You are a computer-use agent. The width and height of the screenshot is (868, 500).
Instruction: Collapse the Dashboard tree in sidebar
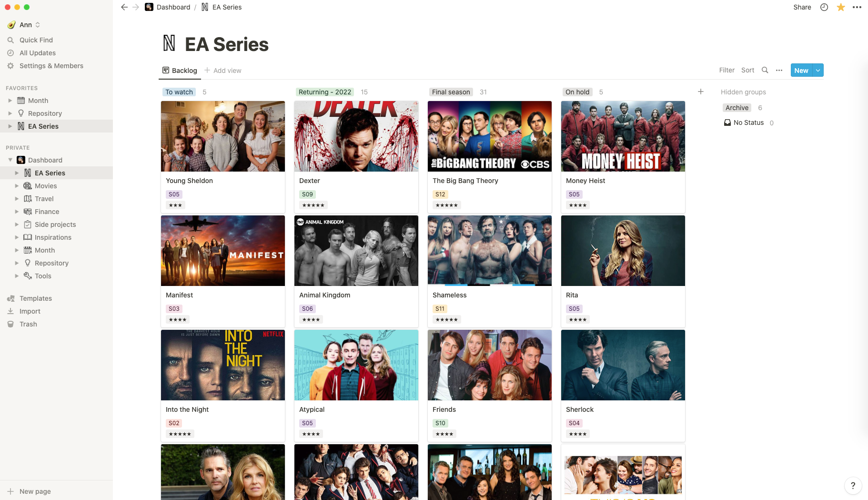click(x=10, y=160)
